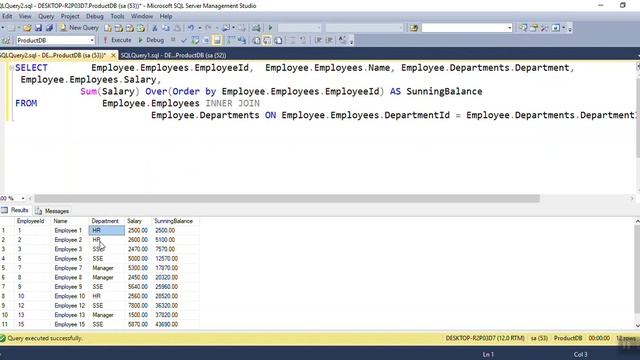Image resolution: width=640 pixels, height=360 pixels.
Task: Click the HR cell for Employee 1
Action: coord(107,231)
